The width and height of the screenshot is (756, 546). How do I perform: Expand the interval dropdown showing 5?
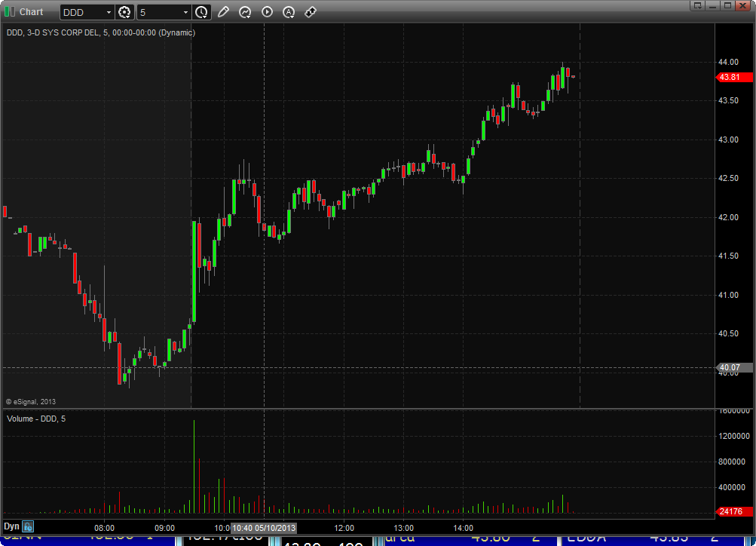(185, 12)
